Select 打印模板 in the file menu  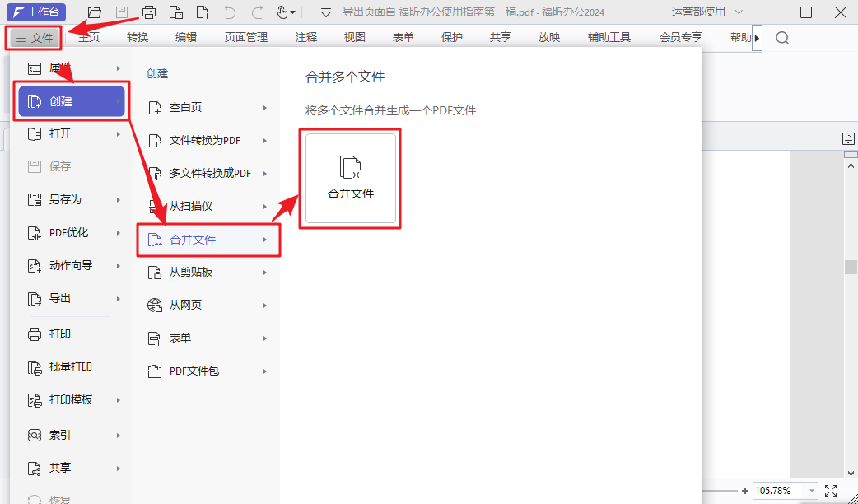[72, 400]
